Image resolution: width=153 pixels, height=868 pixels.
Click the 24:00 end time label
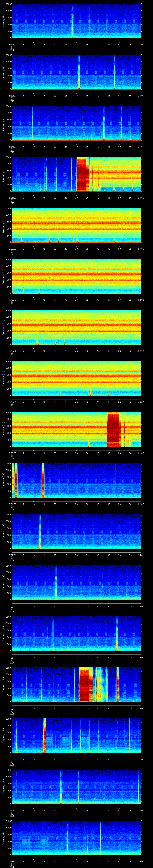[x=141, y=96]
